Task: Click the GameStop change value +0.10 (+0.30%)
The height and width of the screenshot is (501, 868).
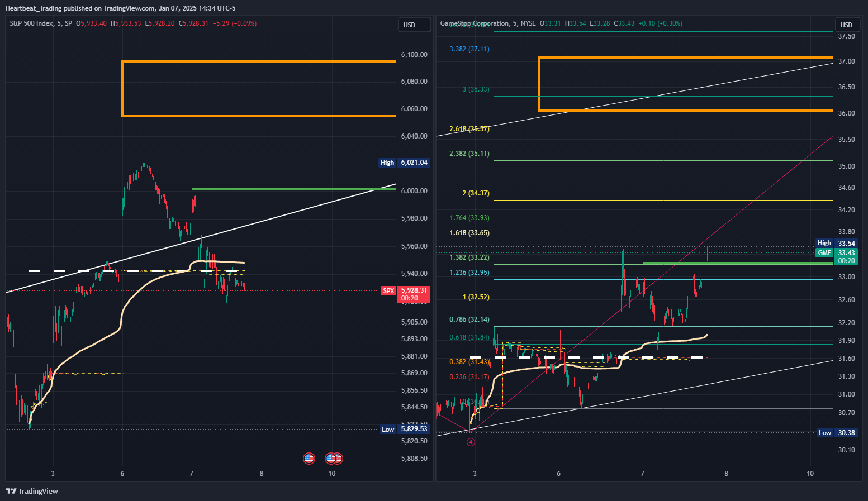Action: pos(660,23)
